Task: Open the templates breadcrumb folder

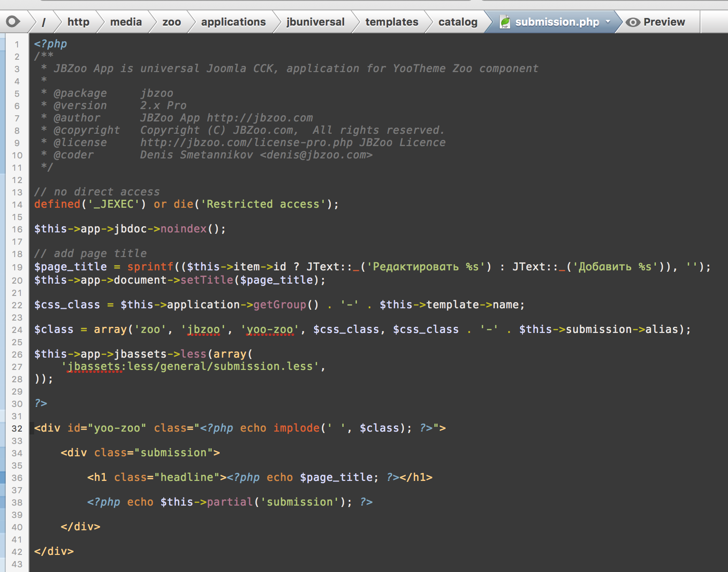Action: (392, 22)
